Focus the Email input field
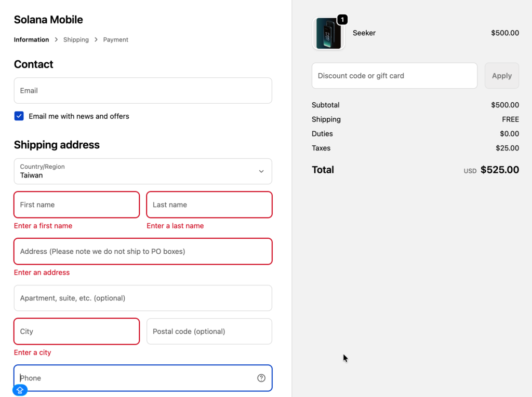Screen dimensions: 532x397 [143, 91]
